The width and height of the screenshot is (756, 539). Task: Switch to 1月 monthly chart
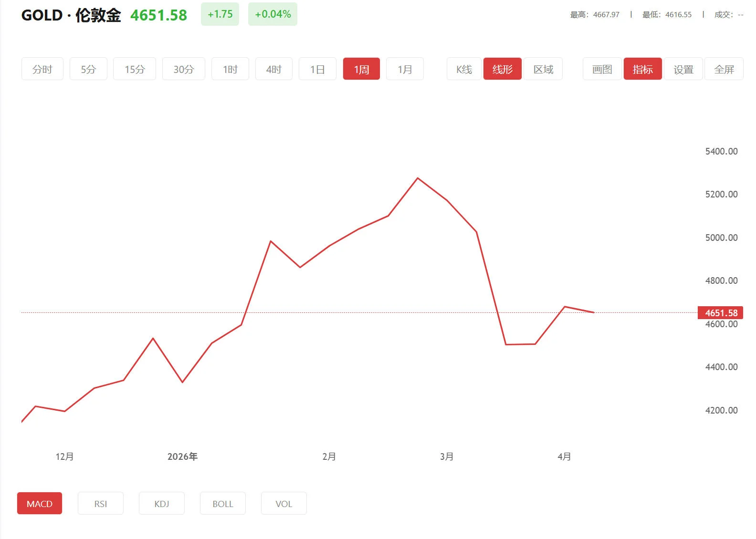pyautogui.click(x=405, y=69)
